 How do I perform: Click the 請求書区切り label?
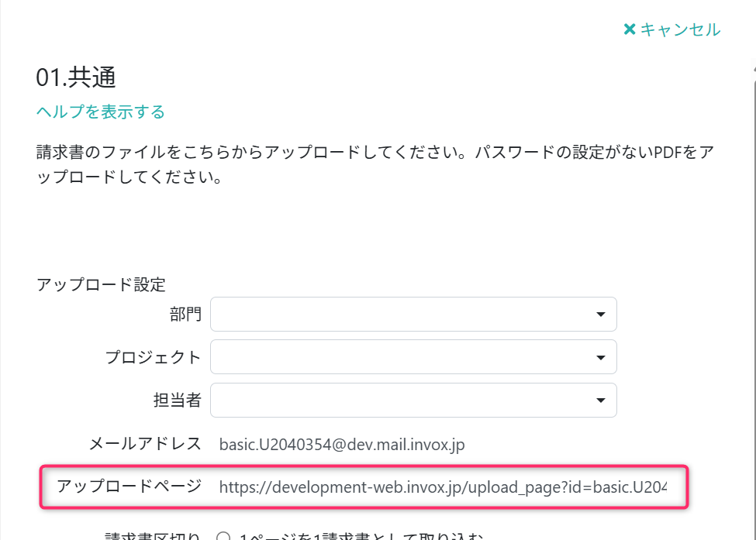click(x=153, y=535)
